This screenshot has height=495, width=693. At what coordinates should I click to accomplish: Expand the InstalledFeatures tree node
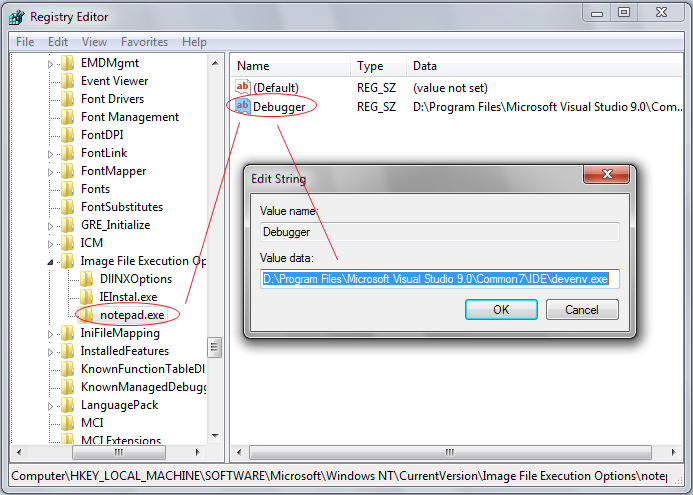pos(50,353)
